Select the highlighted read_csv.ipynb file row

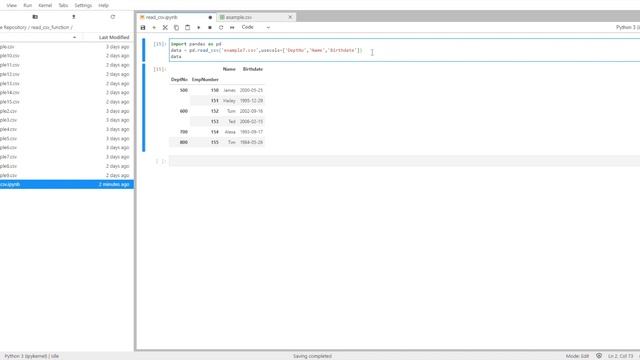(67, 184)
